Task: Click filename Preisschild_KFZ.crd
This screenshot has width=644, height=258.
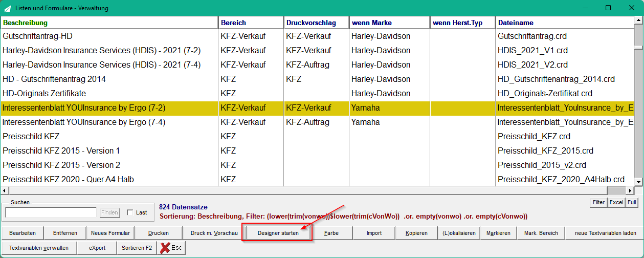Action: [534, 137]
